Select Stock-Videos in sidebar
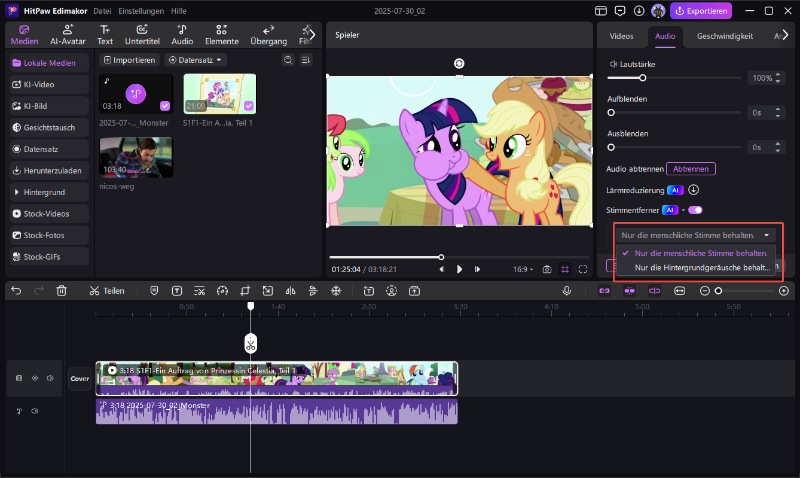 tap(49, 213)
